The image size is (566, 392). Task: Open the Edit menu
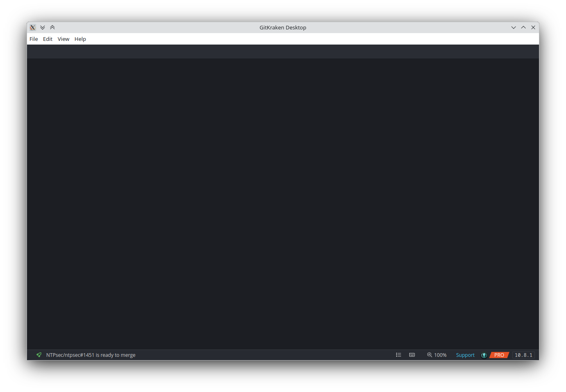tap(47, 39)
